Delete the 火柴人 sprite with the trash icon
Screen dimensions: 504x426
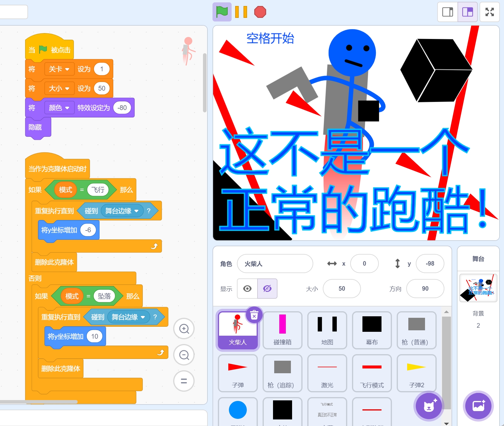tap(254, 315)
